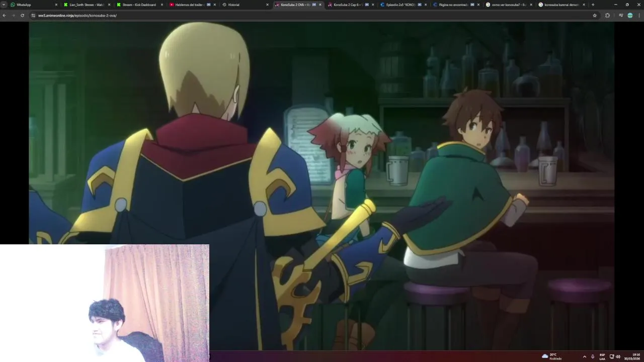Image resolution: width=644 pixels, height=362 pixels.
Task: Open a new browser tab
Action: [x=593, y=5]
